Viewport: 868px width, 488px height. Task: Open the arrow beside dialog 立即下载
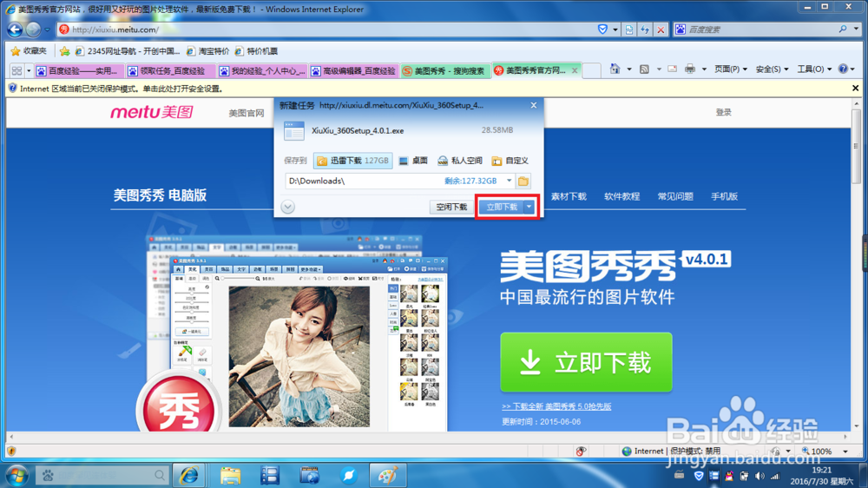pyautogui.click(x=529, y=207)
